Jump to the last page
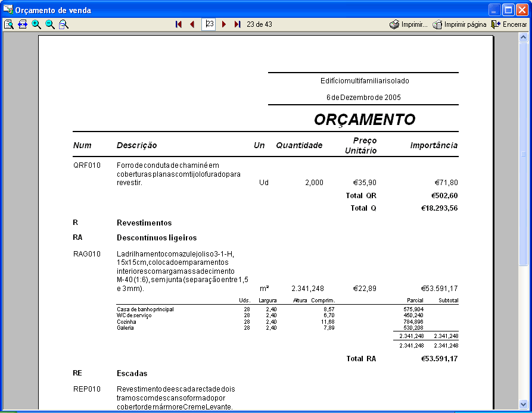Viewport: 532px width, 413px height. pos(237,24)
